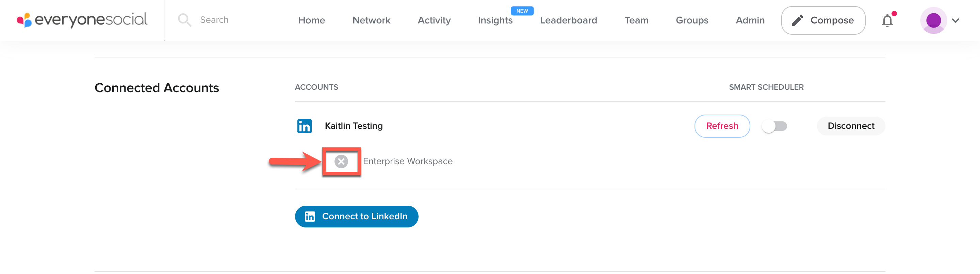Refresh the Kaitlin Testing account

click(722, 126)
